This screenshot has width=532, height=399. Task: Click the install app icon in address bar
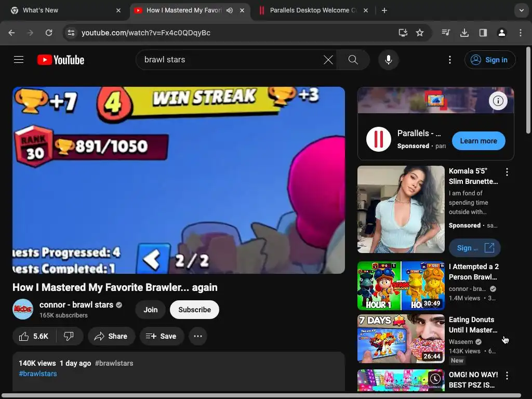(x=403, y=33)
